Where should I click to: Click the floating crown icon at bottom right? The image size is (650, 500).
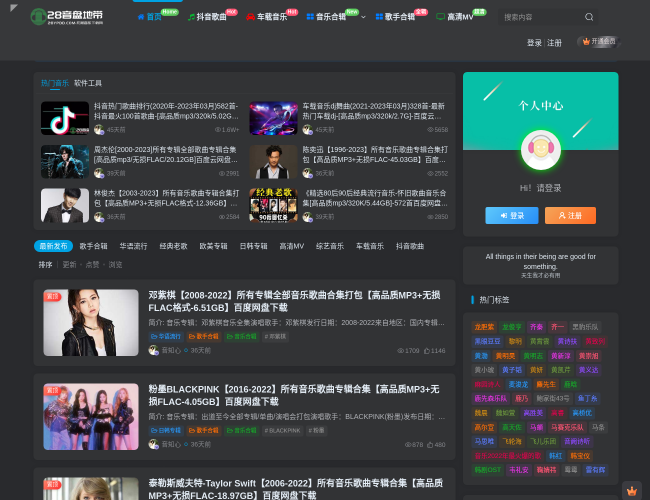[631, 490]
